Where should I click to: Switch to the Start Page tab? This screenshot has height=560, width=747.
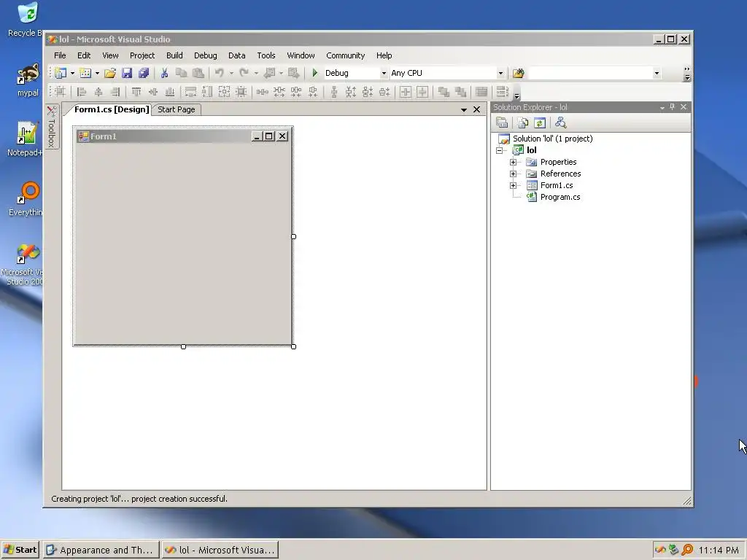click(x=177, y=109)
